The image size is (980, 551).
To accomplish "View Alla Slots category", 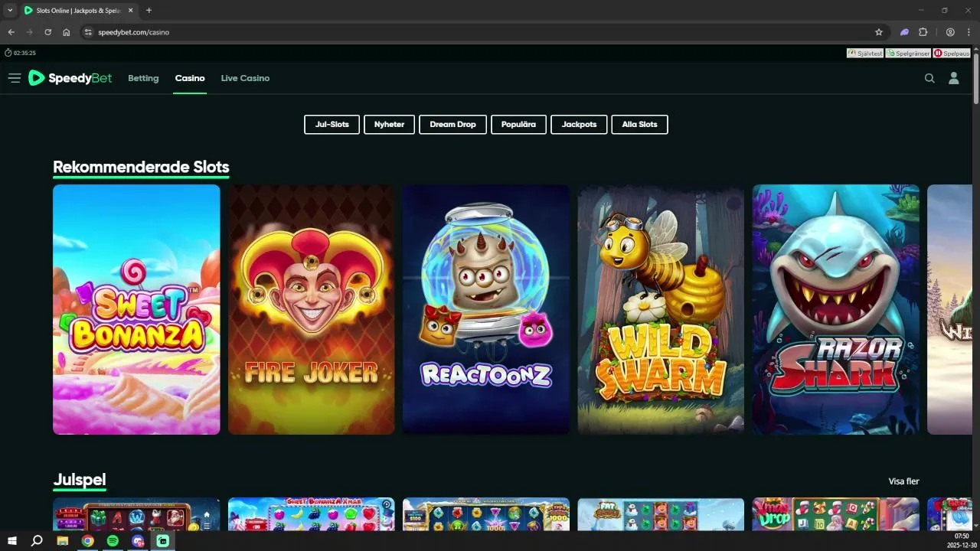I will (639, 125).
